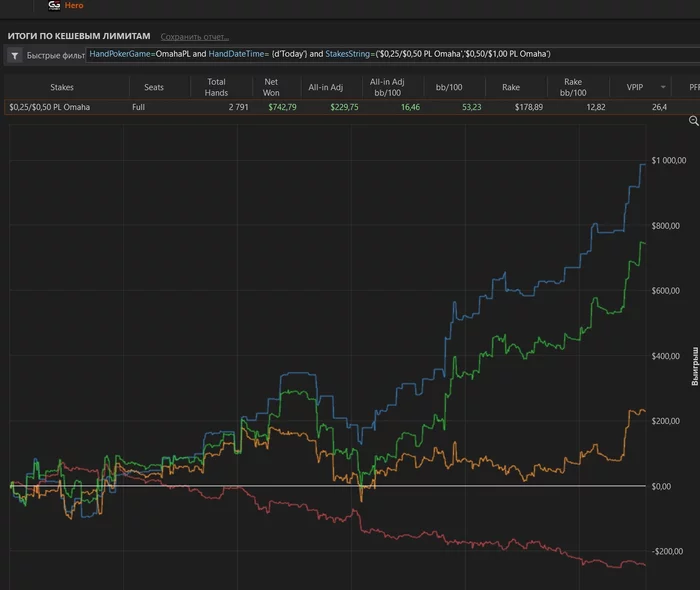The image size is (700, 590).
Task: Sort by Rake column header
Action: click(511, 87)
